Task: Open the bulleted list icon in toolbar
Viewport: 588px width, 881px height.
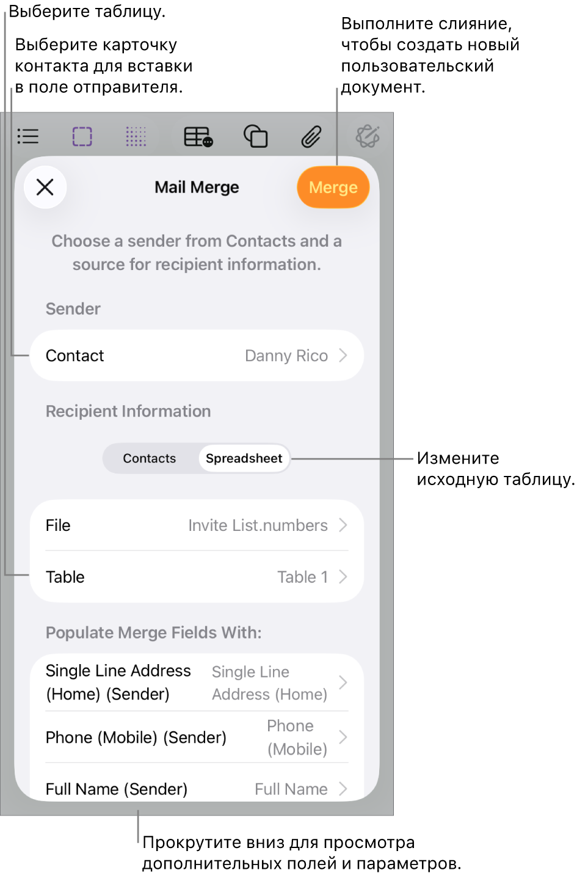Action: (x=28, y=136)
